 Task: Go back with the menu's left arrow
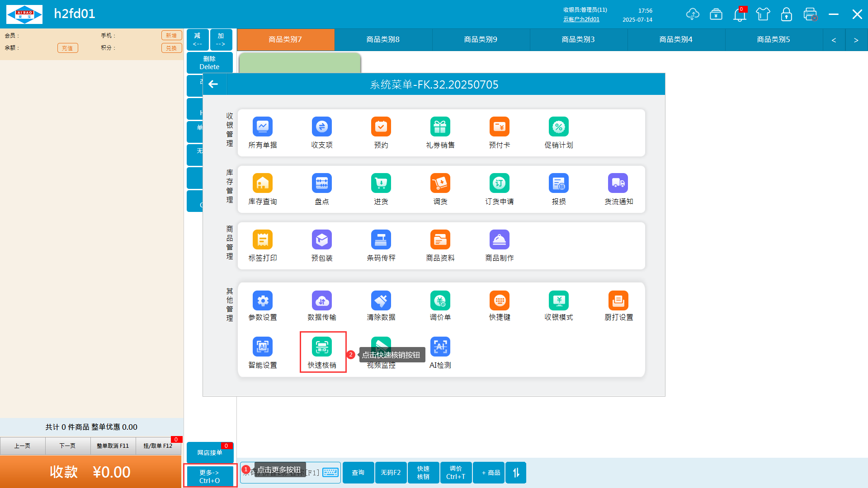point(213,84)
